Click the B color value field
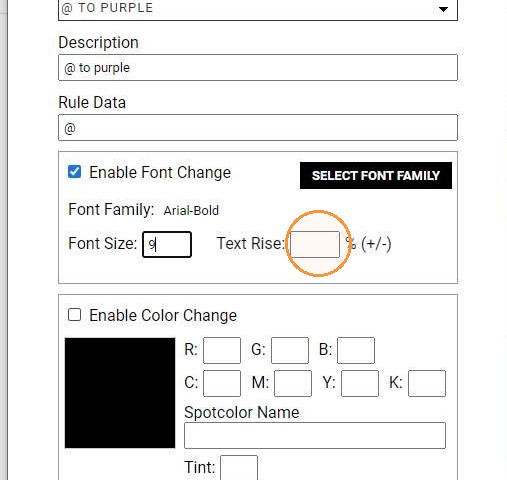 pos(356,350)
